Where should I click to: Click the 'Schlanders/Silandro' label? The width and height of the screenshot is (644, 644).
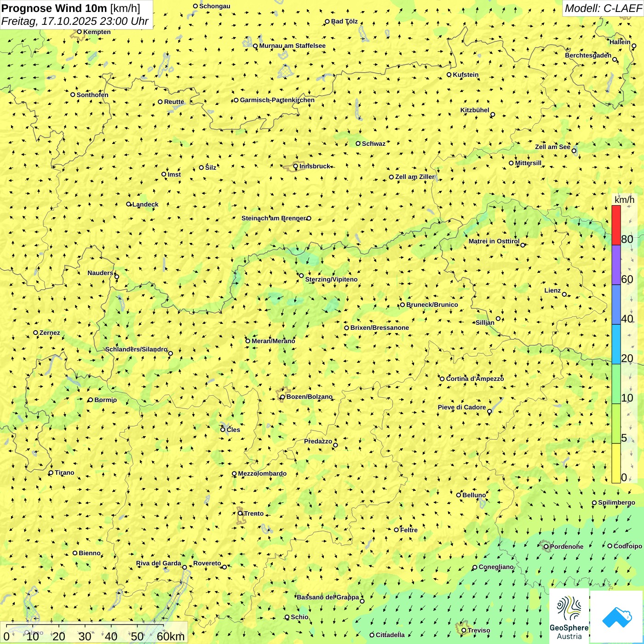click(x=136, y=349)
